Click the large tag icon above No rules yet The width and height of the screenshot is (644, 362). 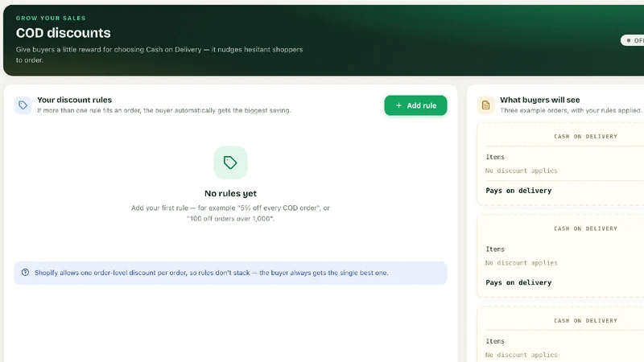point(230,162)
